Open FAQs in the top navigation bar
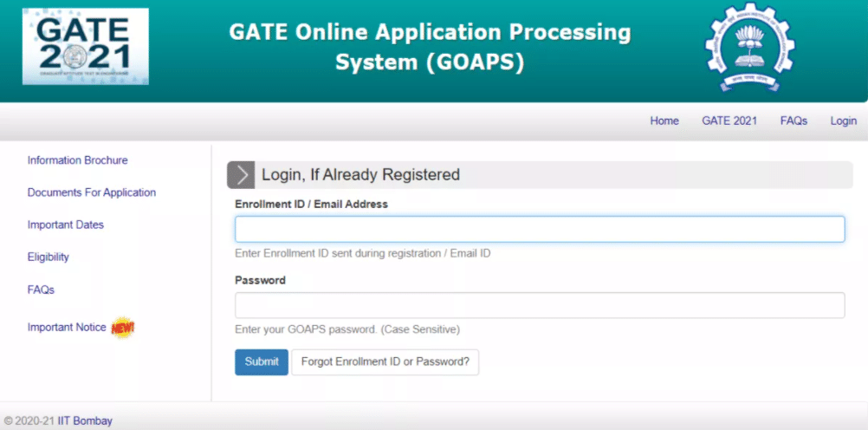868x430 pixels. tap(794, 121)
